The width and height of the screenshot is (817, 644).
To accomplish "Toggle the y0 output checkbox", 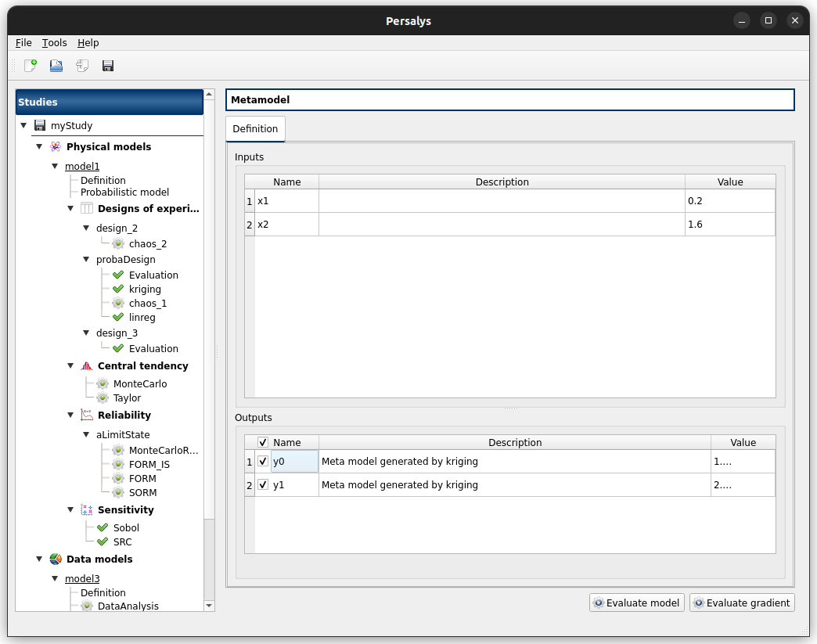I will 263,462.
